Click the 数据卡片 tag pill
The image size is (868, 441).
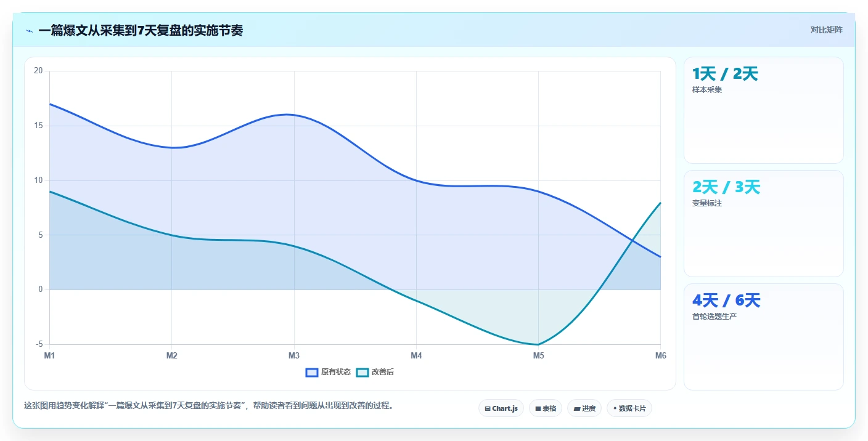(x=629, y=408)
